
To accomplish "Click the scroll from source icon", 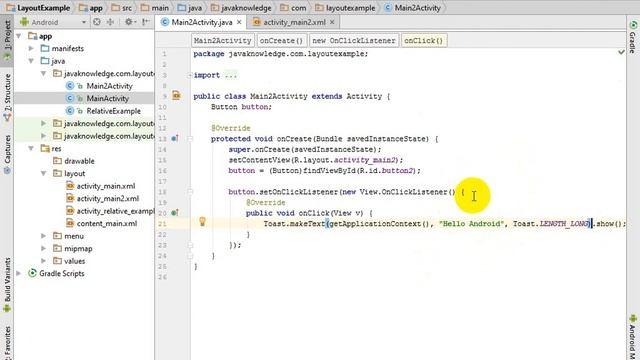I will 97,22.
